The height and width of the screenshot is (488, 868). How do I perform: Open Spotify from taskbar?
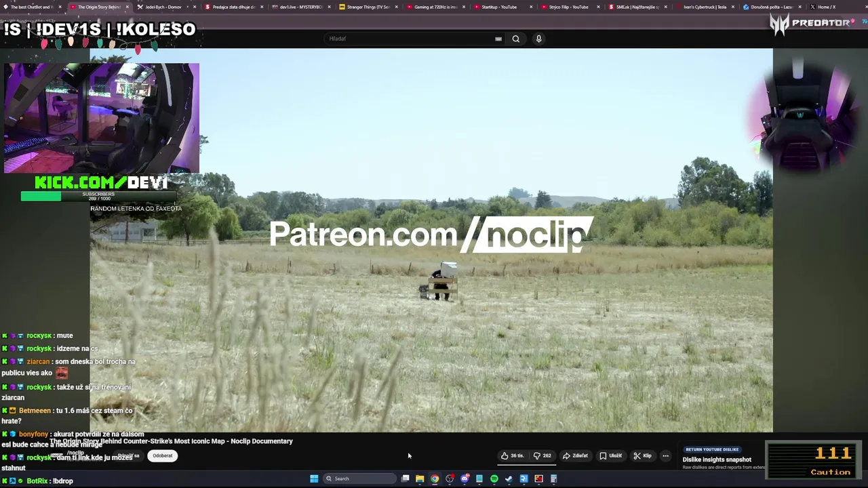click(494, 479)
